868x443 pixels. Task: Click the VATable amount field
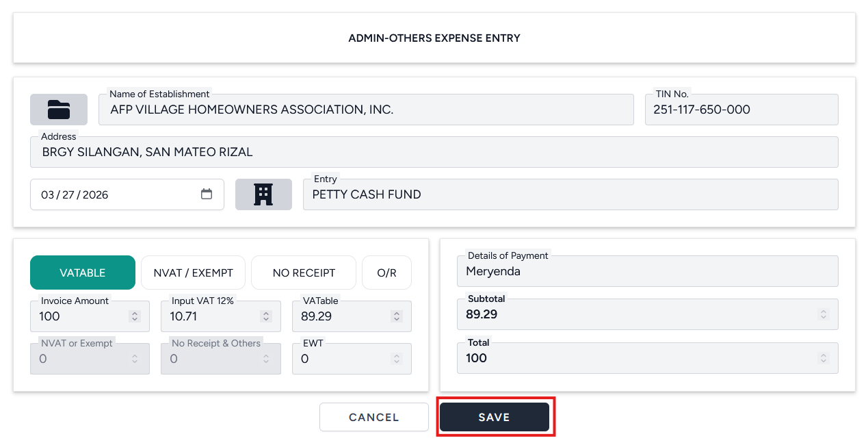pyautogui.click(x=352, y=316)
